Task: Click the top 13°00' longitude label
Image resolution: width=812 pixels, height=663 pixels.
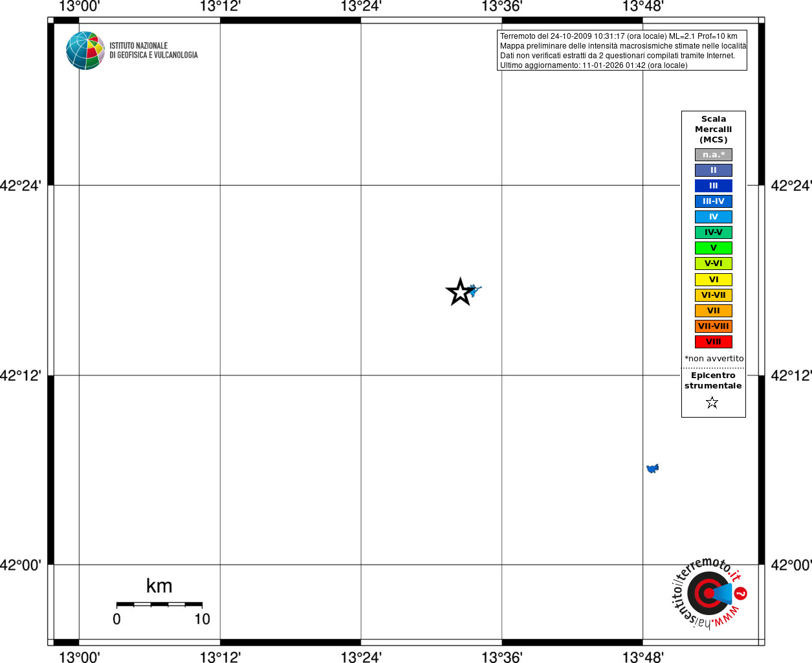Action: click(79, 6)
